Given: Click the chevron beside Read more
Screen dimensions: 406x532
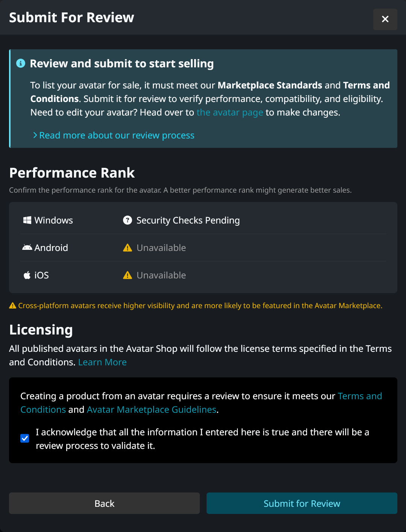Looking at the screenshot, I should (35, 135).
